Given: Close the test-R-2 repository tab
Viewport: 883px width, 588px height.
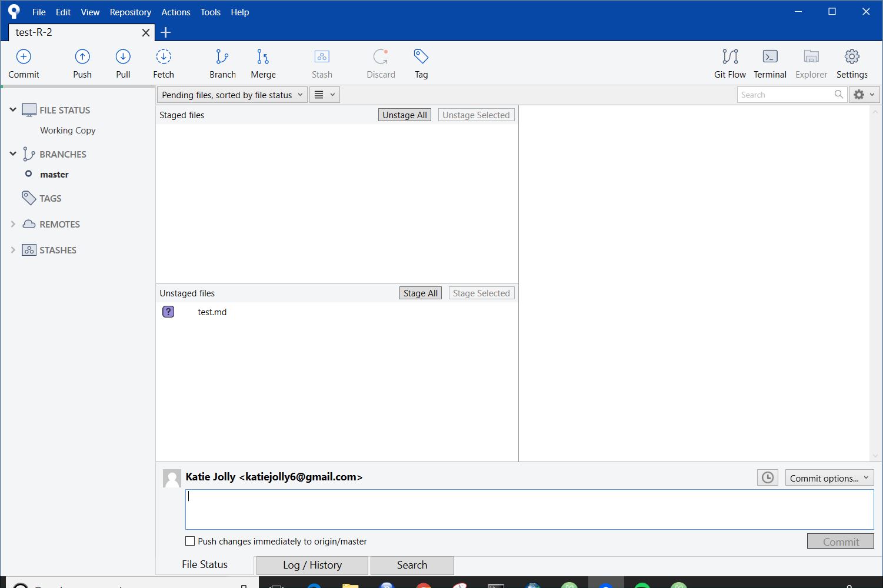Looking at the screenshot, I should tap(146, 33).
